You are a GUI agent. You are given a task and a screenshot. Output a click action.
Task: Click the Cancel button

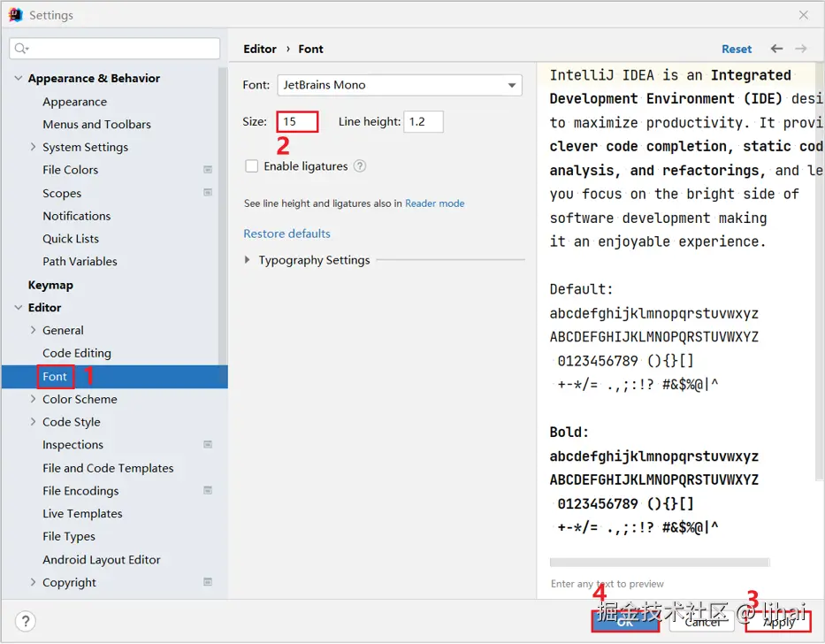coord(702,622)
